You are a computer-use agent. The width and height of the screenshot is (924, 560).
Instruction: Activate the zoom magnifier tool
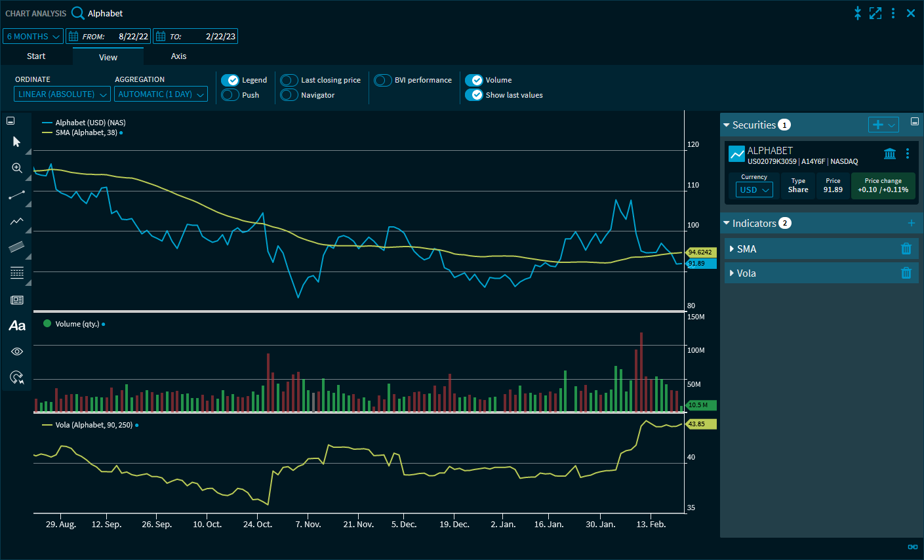pos(17,169)
